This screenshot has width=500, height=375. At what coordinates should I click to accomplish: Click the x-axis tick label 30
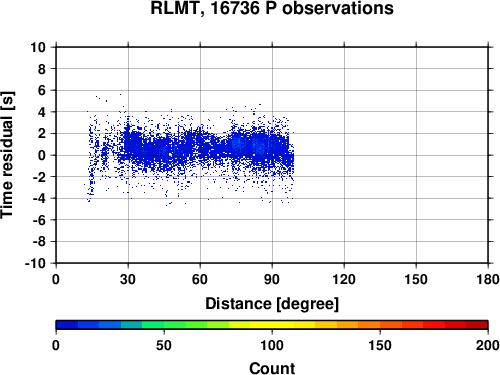point(128,279)
